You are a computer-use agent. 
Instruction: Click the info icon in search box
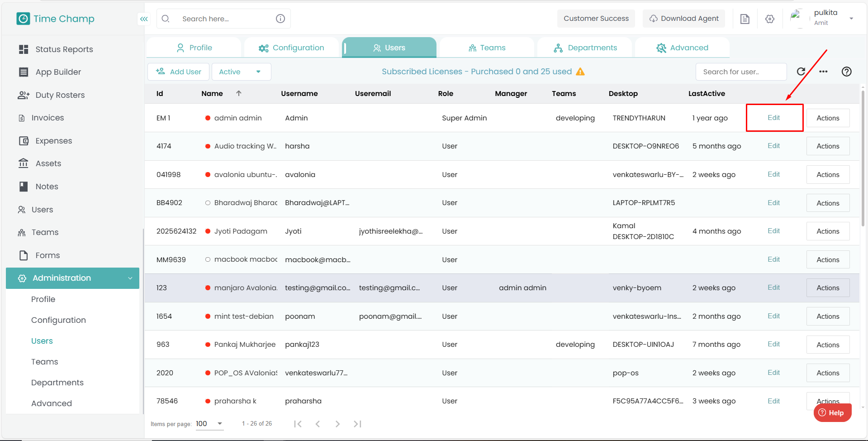click(280, 19)
